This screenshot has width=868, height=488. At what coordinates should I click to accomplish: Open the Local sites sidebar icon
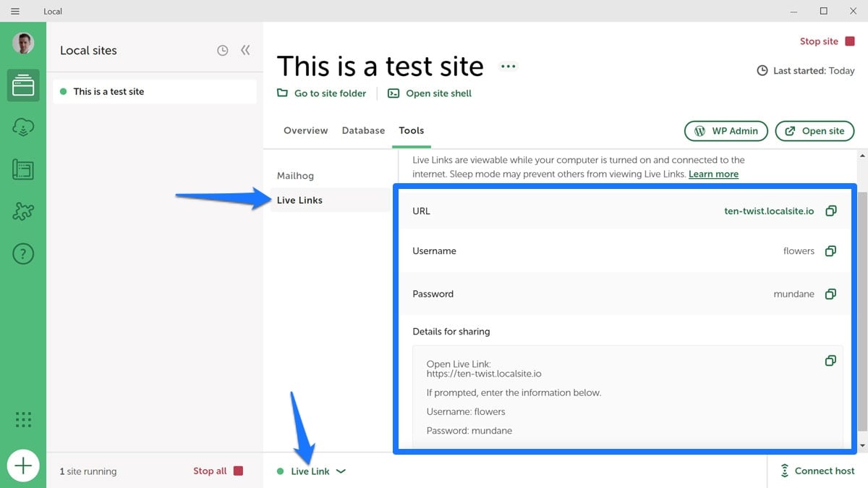pyautogui.click(x=23, y=86)
